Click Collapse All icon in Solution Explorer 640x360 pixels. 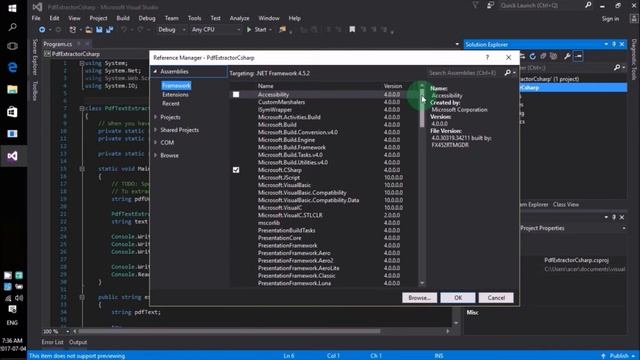click(x=543, y=56)
